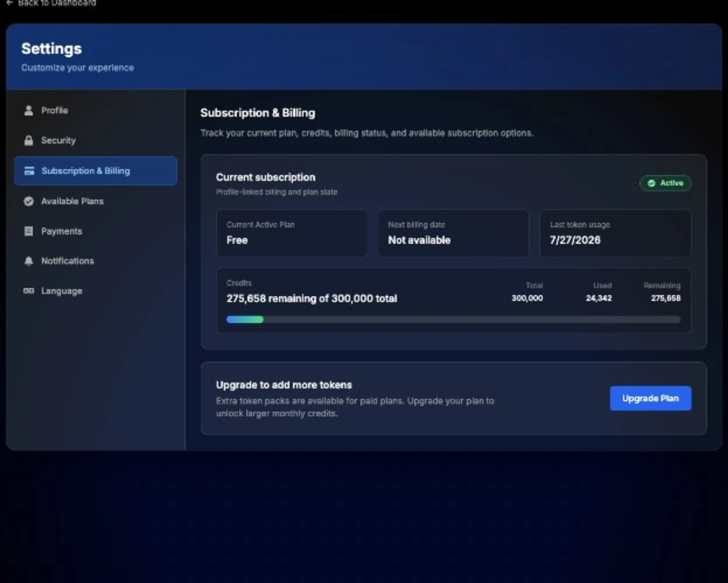Click 'Customize your experience' subtitle
Screen dimensions: 728x583
78,68
